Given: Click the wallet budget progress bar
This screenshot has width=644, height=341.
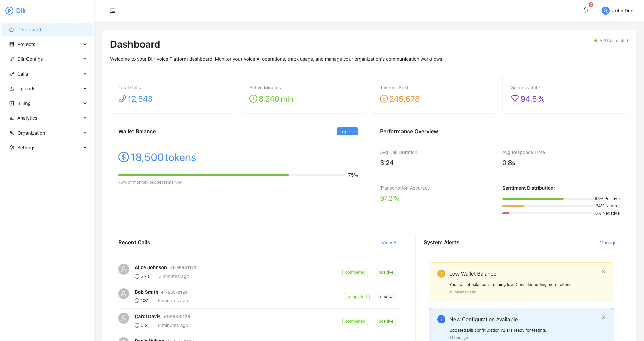Looking at the screenshot, I should coord(231,175).
